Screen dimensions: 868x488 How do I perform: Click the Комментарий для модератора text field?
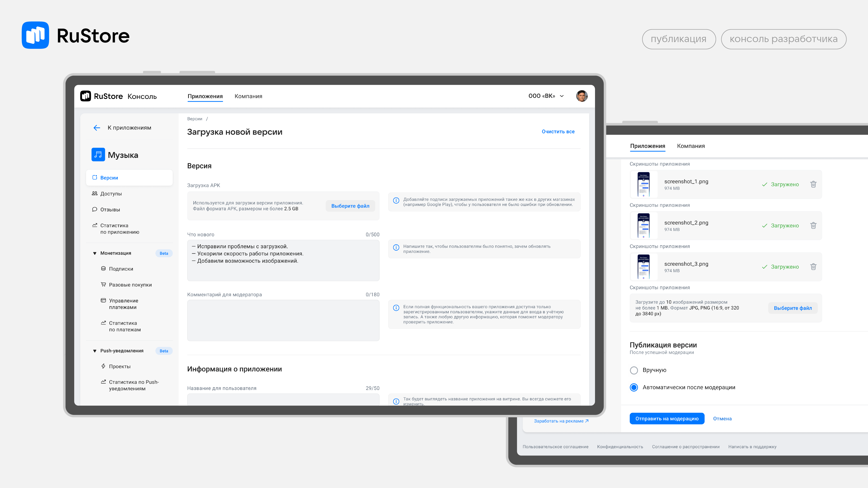coord(283,320)
